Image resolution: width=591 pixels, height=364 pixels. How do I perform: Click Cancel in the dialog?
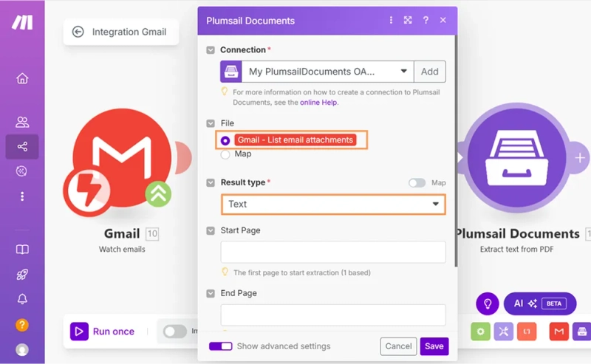click(398, 346)
